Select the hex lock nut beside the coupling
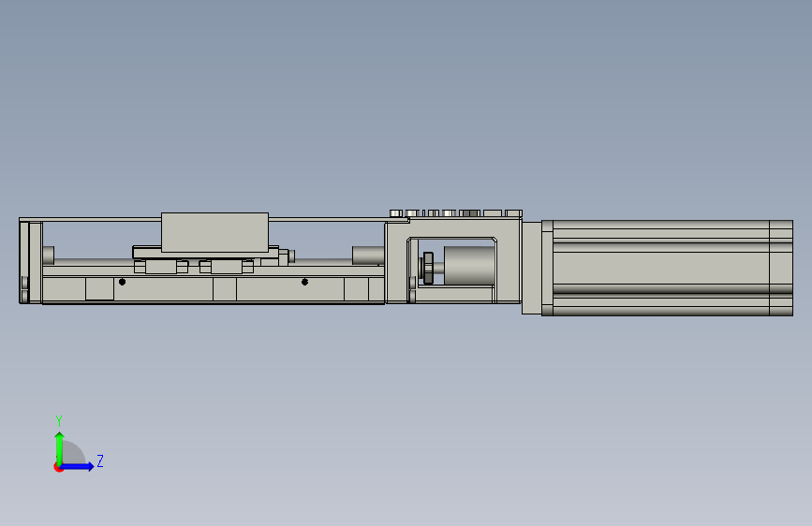Screen dimensions: 812x526 428,268
